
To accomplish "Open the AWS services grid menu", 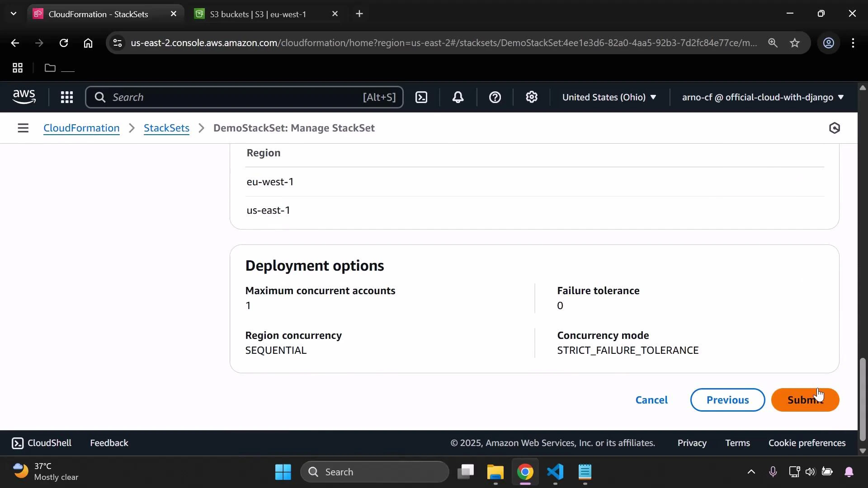I will (x=66, y=97).
